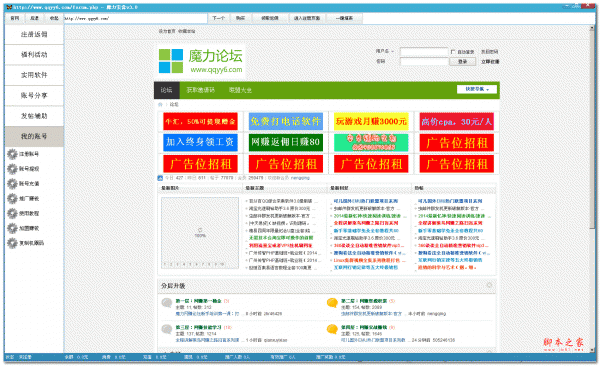Click chat bubble icon of 第三层 board
This screenshot has width=600, height=366.
tap(166, 329)
